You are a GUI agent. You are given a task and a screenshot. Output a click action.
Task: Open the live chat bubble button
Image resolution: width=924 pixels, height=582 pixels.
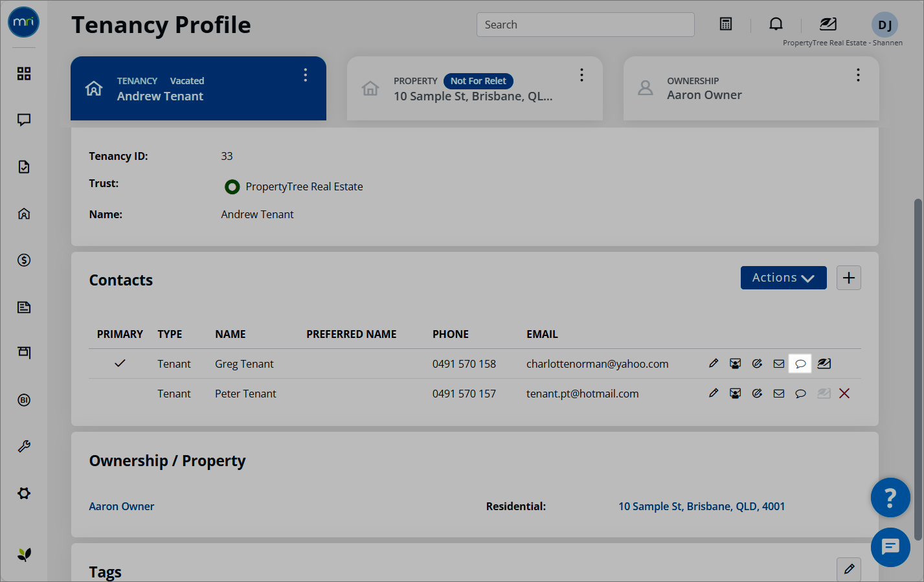tap(890, 548)
